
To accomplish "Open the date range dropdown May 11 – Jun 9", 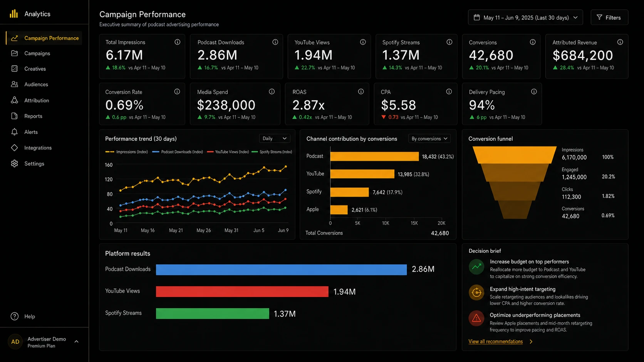I will tap(525, 17).
